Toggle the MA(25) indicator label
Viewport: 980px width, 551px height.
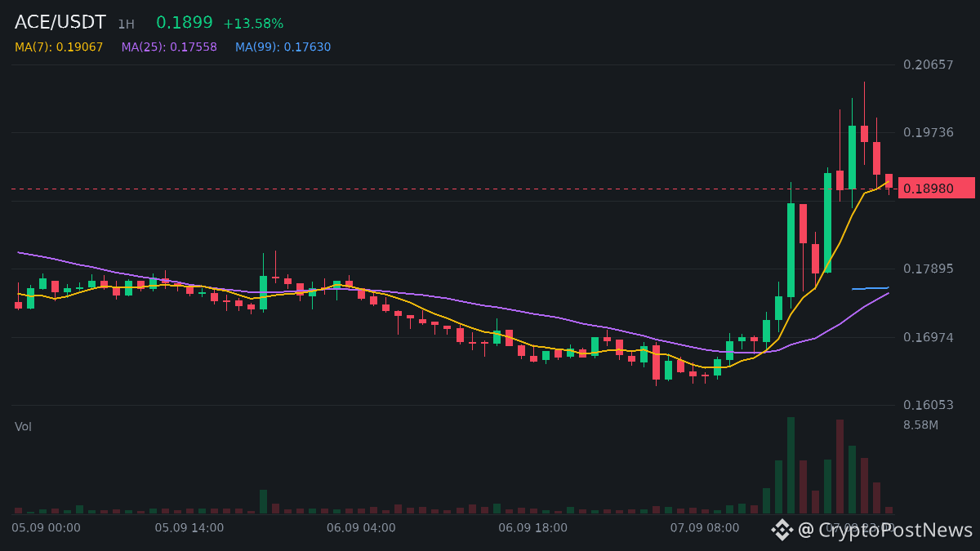click(169, 47)
